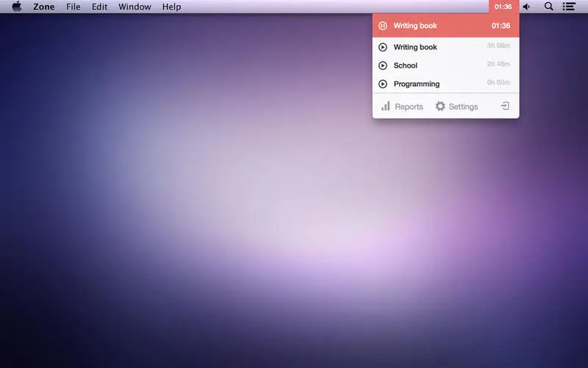
Task: Open the Help menu
Action: pyautogui.click(x=172, y=7)
